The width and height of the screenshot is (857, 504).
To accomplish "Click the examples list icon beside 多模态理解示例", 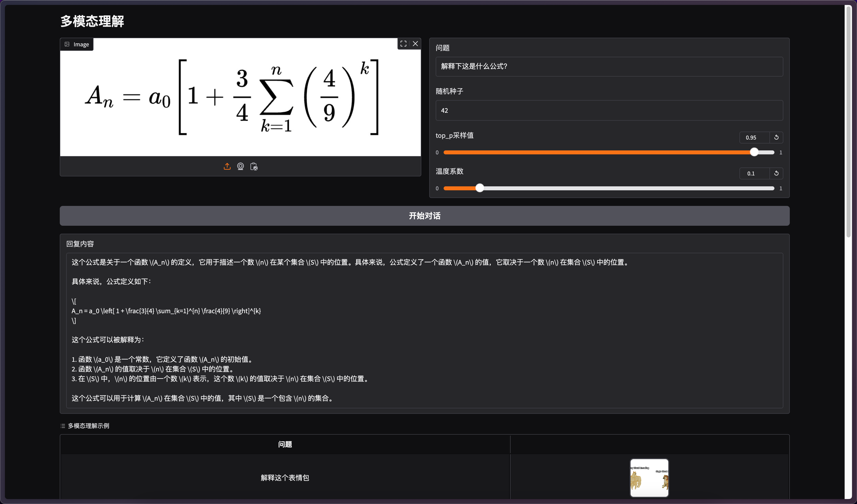I will coord(62,426).
